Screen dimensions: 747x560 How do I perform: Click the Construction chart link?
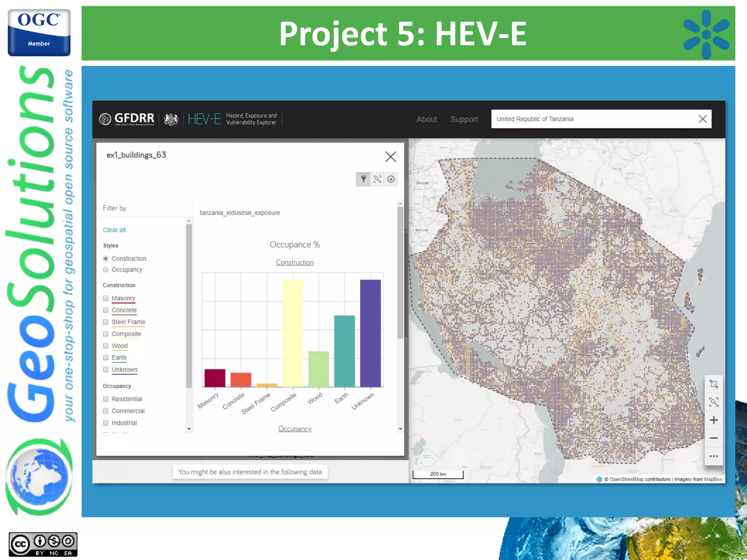[295, 262]
